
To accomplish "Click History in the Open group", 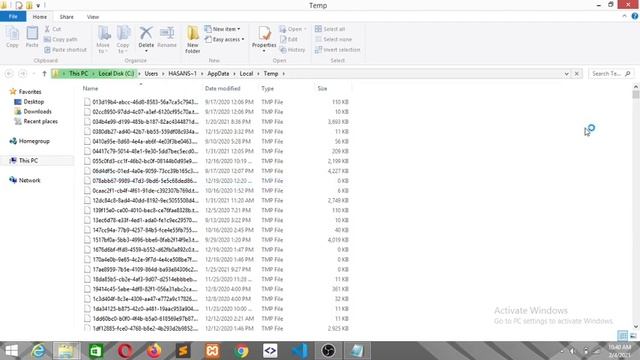I will [x=292, y=50].
